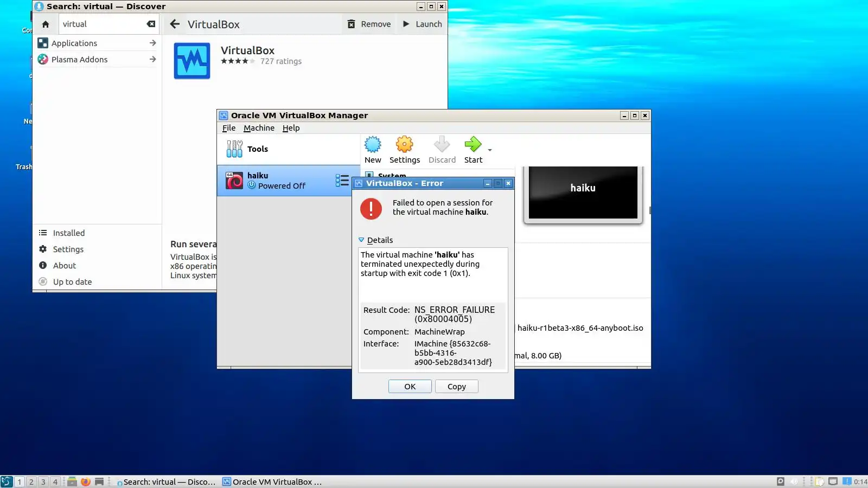Open the blue notification tray icon
Screen dimensions: 868x488
point(847,481)
